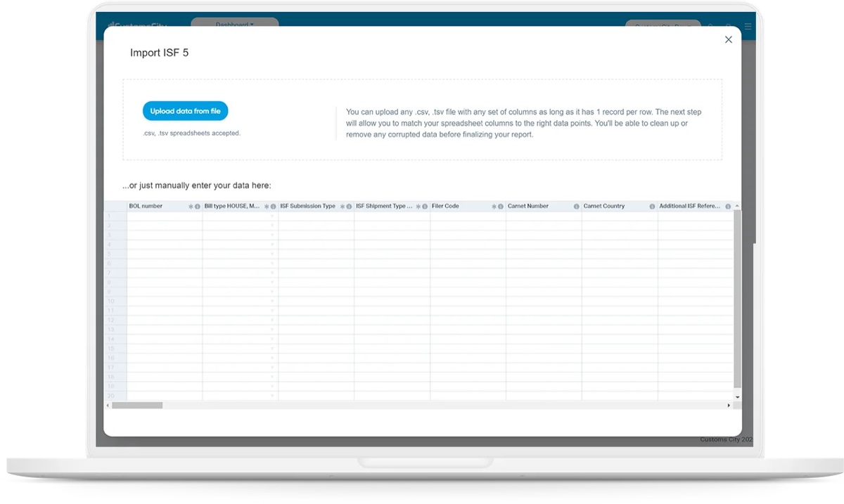Click required asterisk on ISF Submission Type
Image resolution: width=844 pixels, height=504 pixels.
point(343,207)
